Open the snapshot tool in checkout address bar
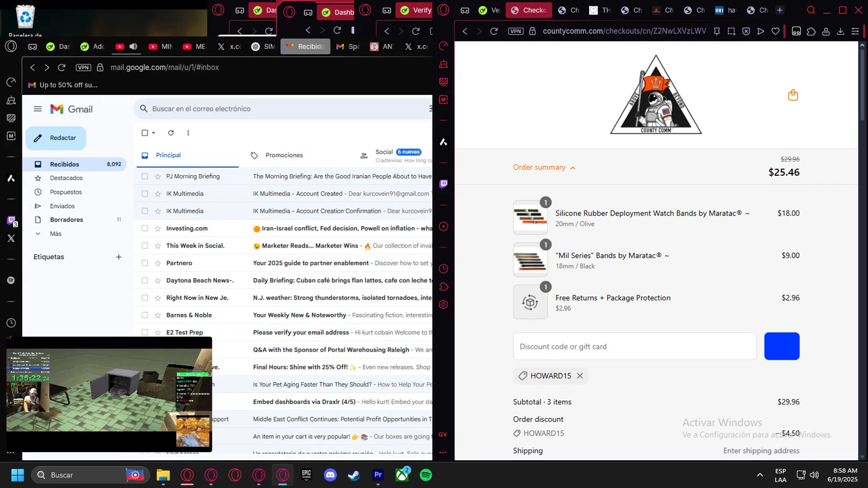 click(731, 31)
